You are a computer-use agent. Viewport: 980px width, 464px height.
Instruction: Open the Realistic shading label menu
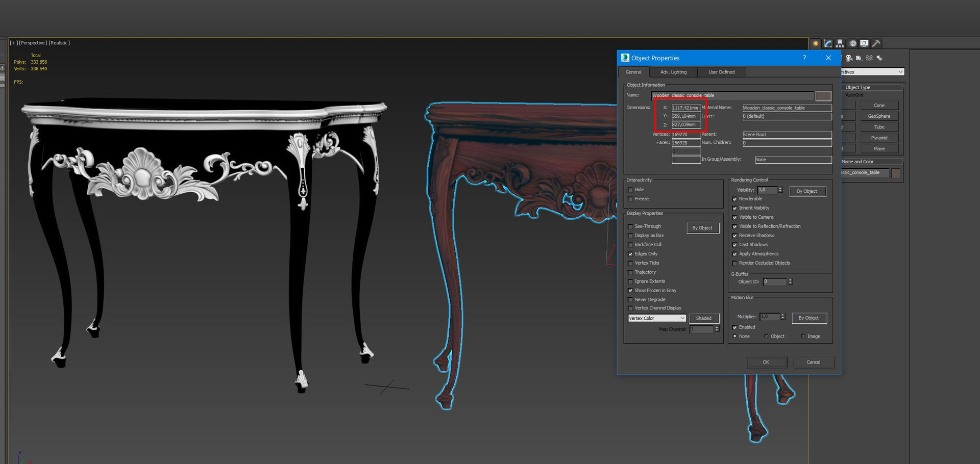click(x=59, y=43)
